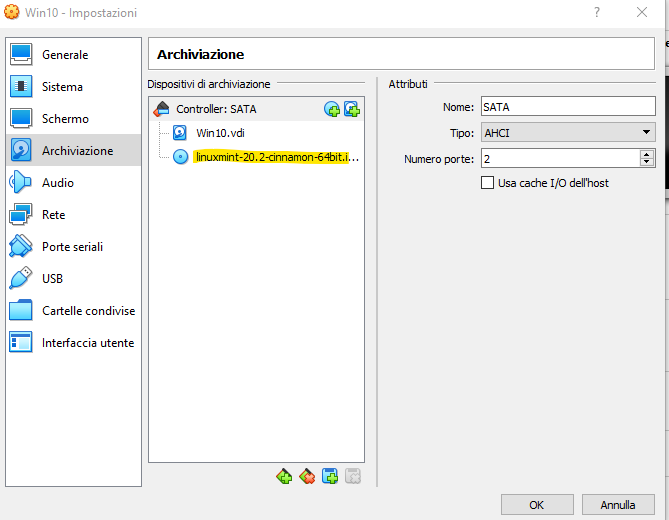
Task: Close the Win10 Impostazioni dialog
Action: 642,12
